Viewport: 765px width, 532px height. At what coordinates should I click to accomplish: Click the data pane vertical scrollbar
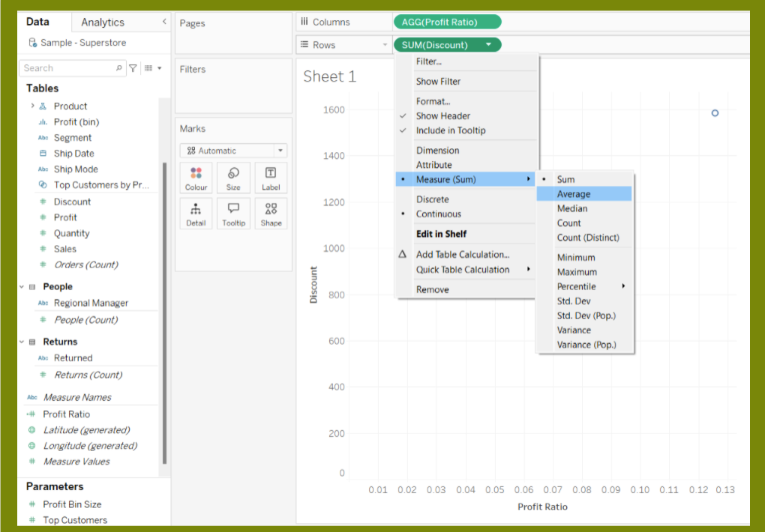(x=164, y=312)
